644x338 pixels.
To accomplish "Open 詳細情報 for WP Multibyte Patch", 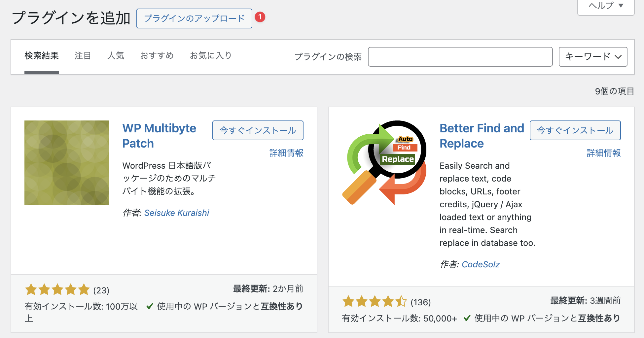I will coord(286,153).
